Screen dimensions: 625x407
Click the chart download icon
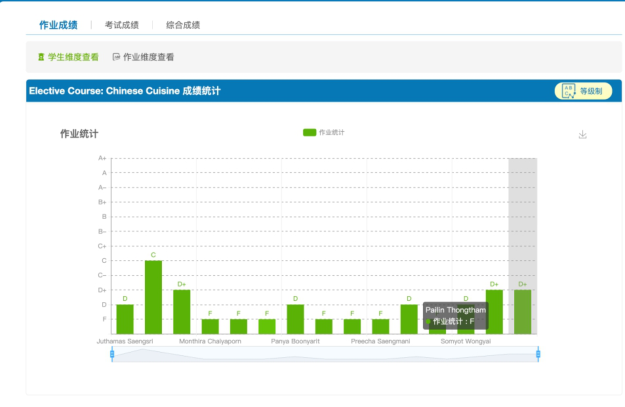(x=582, y=135)
